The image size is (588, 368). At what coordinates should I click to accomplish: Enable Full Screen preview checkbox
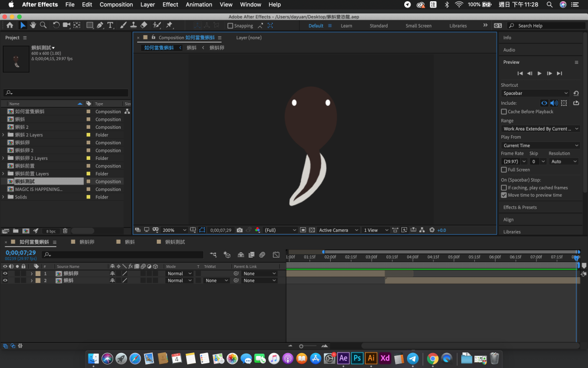(504, 170)
